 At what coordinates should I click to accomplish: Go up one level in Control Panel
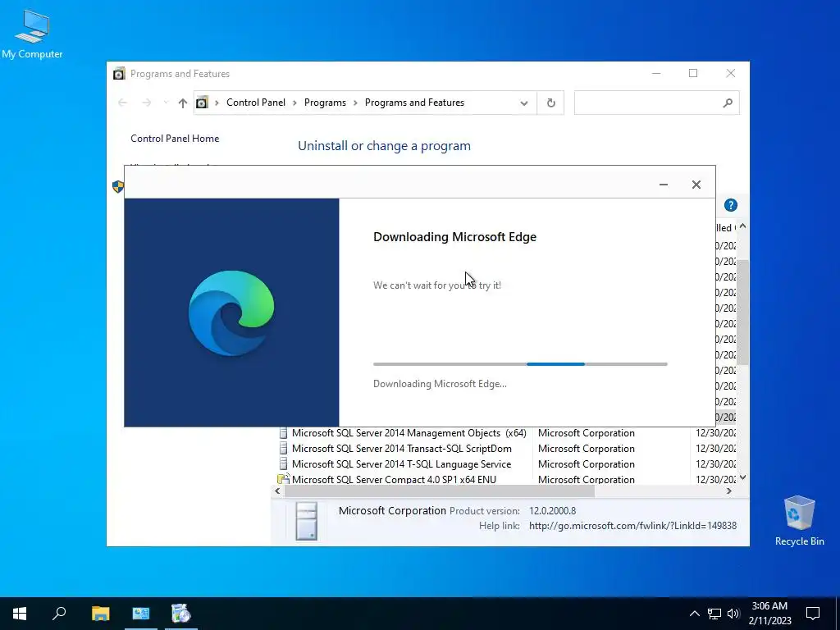(183, 103)
